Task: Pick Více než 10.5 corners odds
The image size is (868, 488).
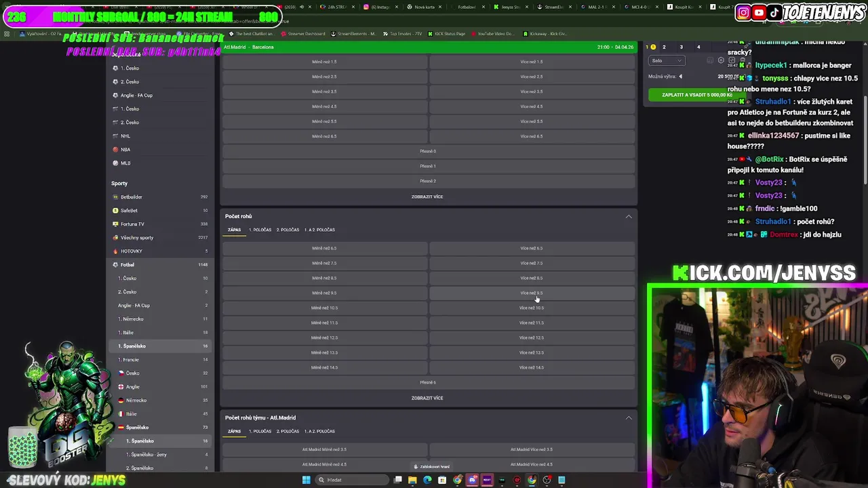Action: 532,308
